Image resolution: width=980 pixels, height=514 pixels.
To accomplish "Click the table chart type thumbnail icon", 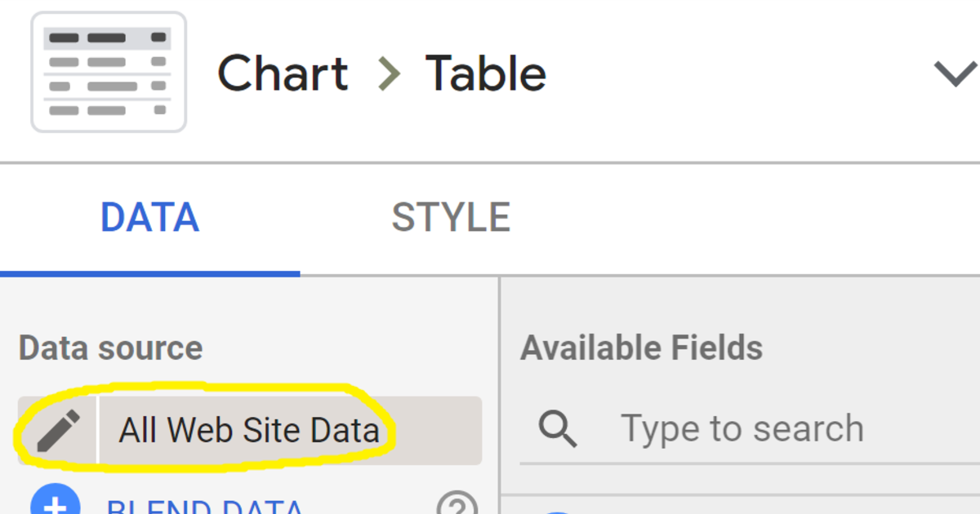I will click(x=108, y=72).
